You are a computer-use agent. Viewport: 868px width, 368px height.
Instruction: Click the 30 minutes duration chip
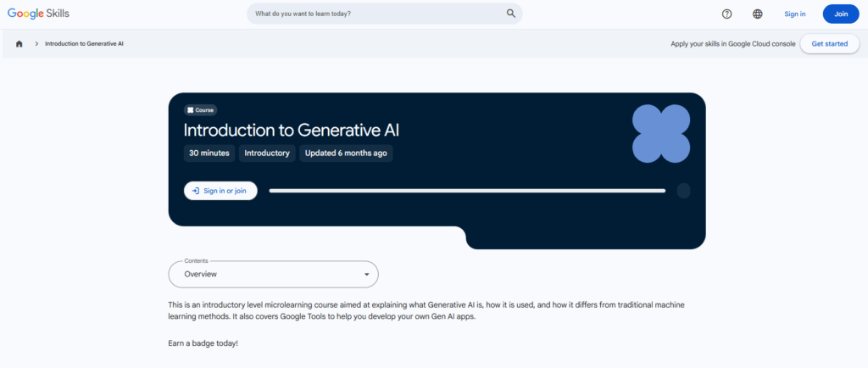[209, 153]
